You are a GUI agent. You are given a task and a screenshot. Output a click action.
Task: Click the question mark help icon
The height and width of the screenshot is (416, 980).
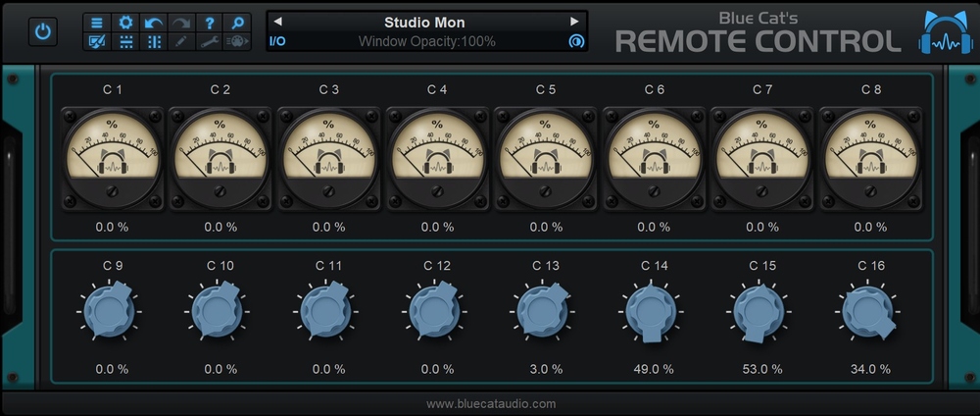[x=210, y=23]
